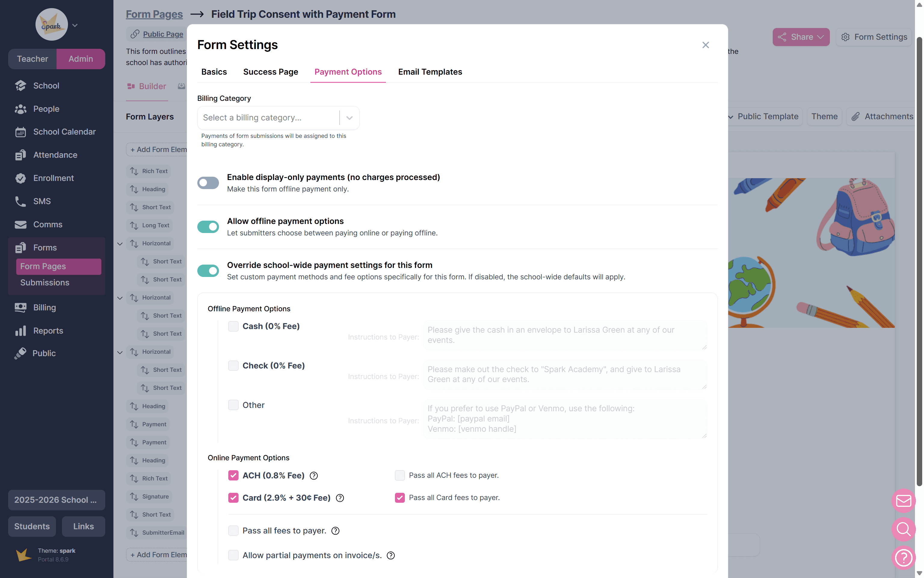Toggle display-only payments switch
The width and height of the screenshot is (924, 578).
click(208, 183)
